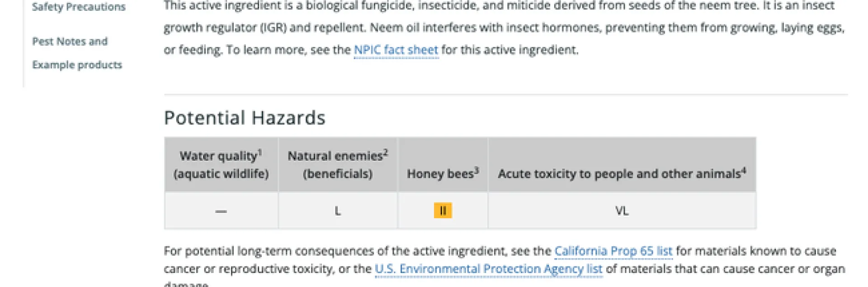
Task: Click the neem oil active ingredient description paragraph
Action: 497,27
